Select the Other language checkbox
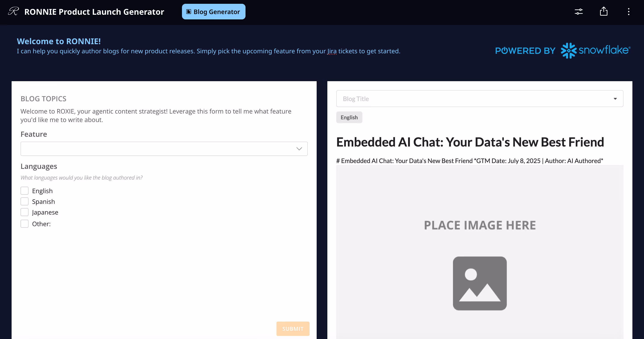This screenshot has height=339, width=644. [x=25, y=224]
